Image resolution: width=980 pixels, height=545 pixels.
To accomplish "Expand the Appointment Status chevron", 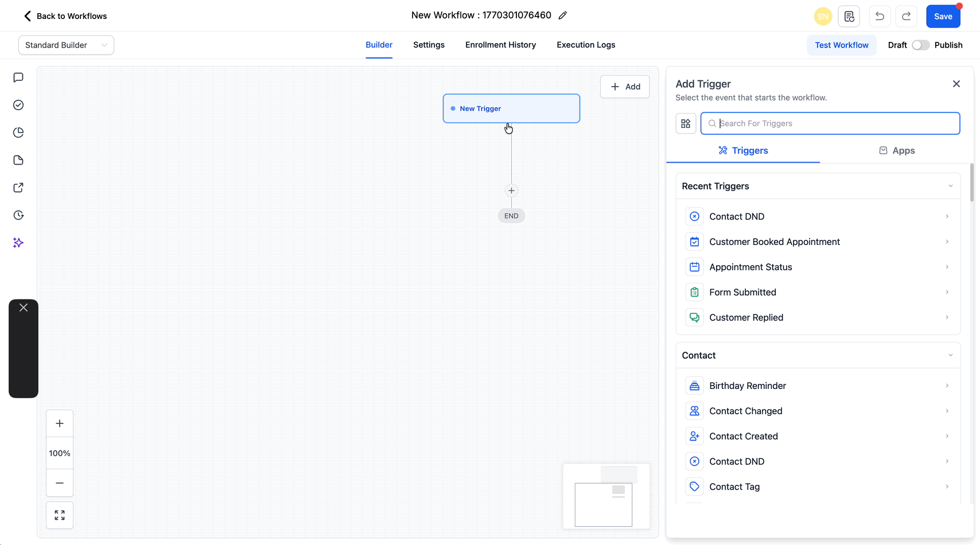I will tap(947, 267).
